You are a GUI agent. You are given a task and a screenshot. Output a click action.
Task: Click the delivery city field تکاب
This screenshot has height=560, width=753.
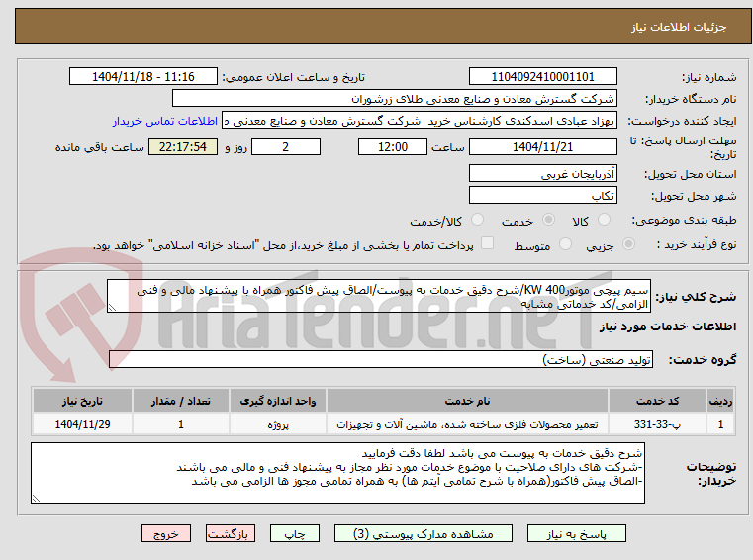click(542, 196)
